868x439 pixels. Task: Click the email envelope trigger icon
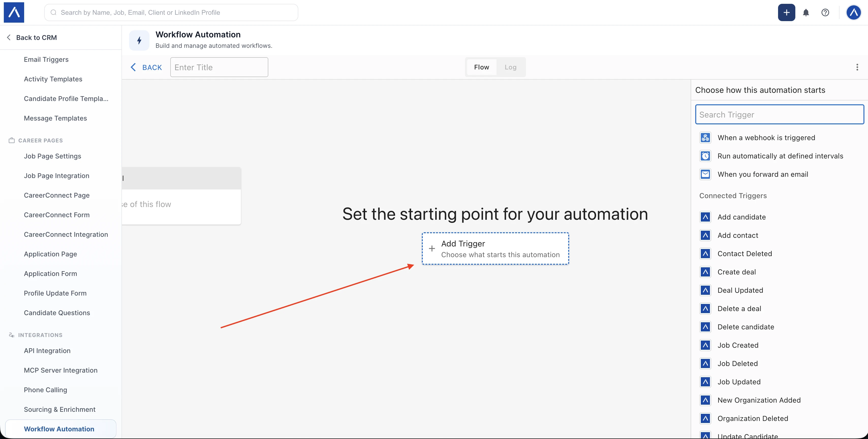(x=705, y=174)
